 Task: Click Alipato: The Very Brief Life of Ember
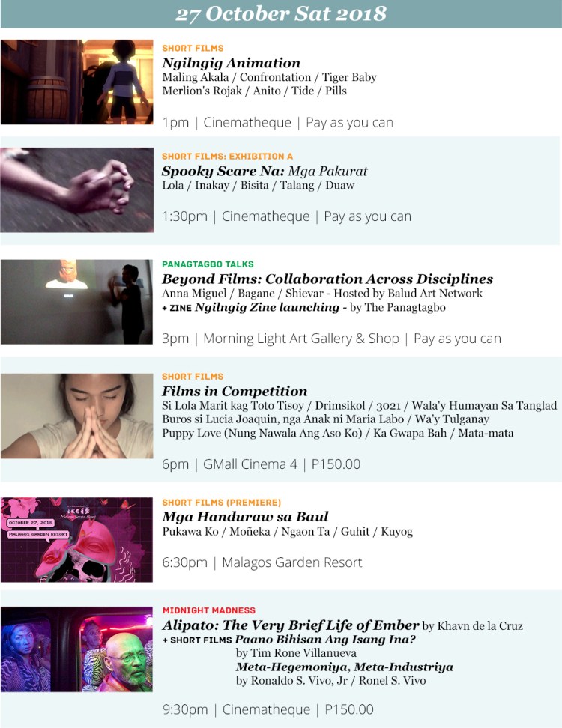click(x=291, y=625)
